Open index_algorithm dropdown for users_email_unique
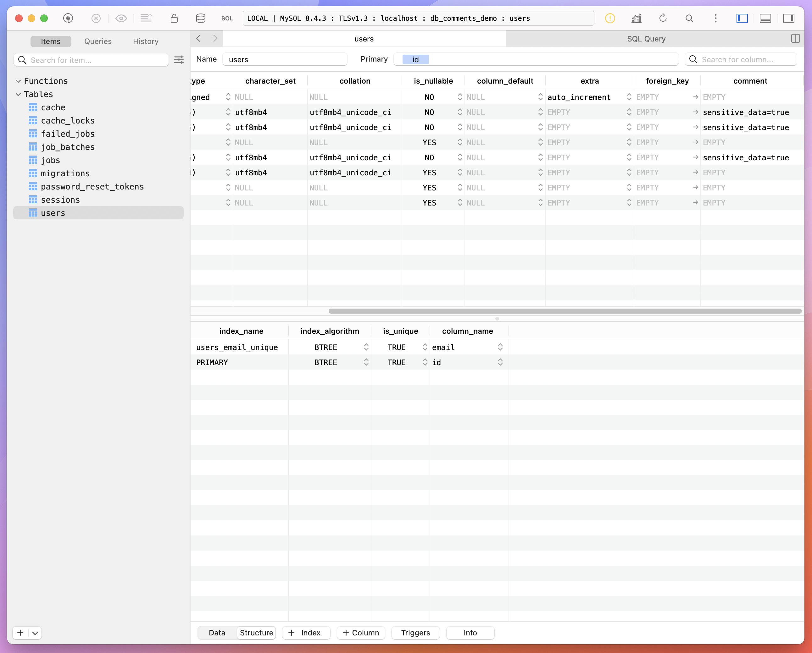The image size is (812, 653). coord(366,347)
